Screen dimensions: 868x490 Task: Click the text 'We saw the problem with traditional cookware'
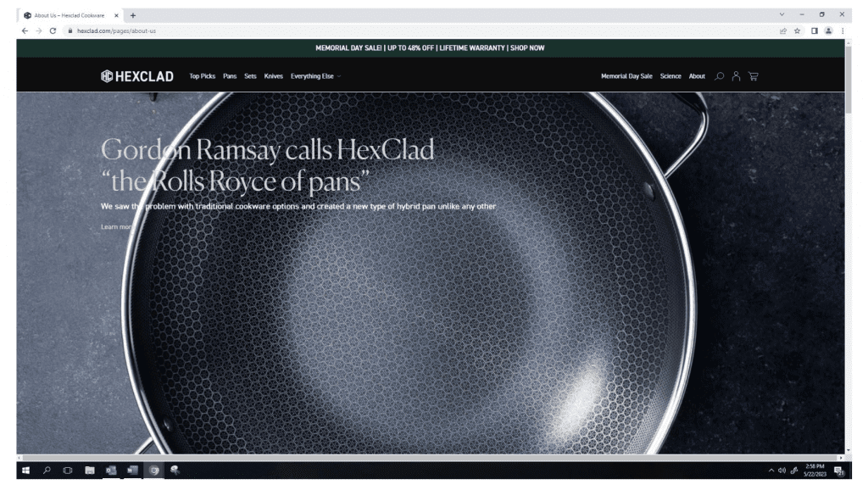pos(186,207)
